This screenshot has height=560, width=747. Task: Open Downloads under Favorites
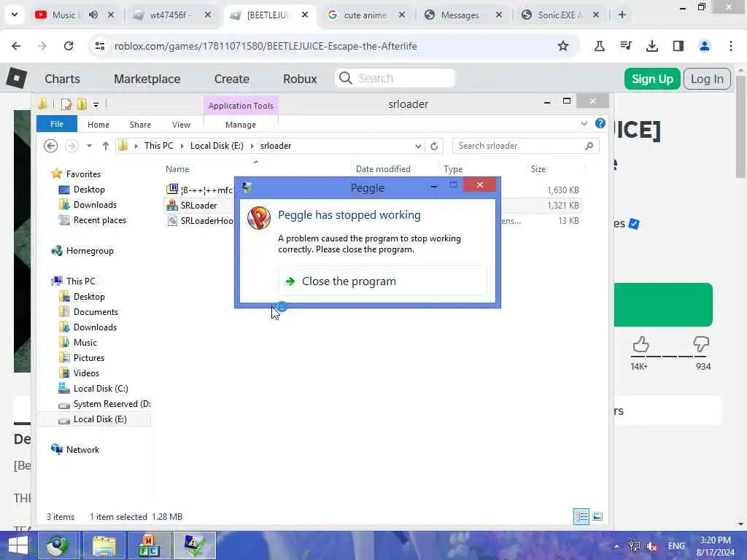[x=95, y=205]
